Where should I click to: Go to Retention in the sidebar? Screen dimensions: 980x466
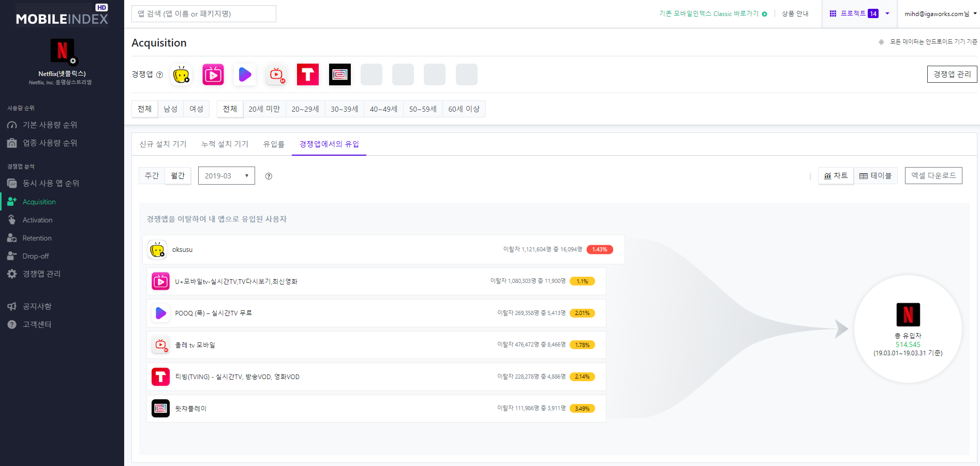click(37, 238)
